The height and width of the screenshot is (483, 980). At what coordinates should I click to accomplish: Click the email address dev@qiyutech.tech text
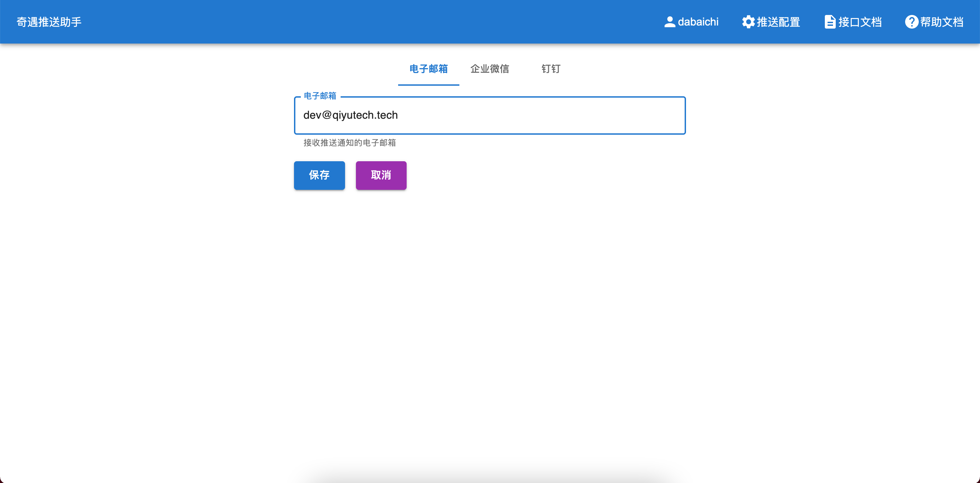click(351, 115)
